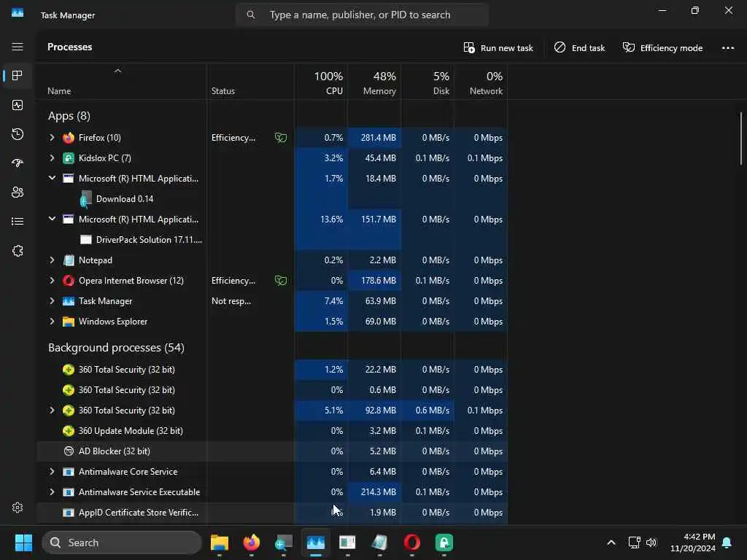Click the Windows Start button
Screen dimensions: 747x560
tap(23, 542)
